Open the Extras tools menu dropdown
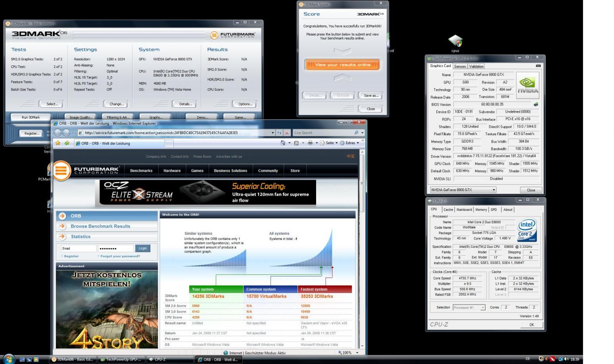This screenshot has width=614, height=364. click(349, 143)
